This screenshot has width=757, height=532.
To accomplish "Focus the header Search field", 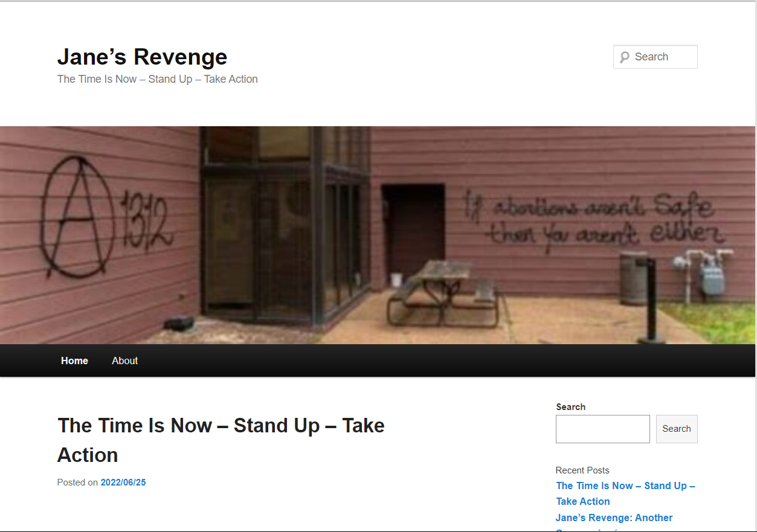I will [656, 57].
